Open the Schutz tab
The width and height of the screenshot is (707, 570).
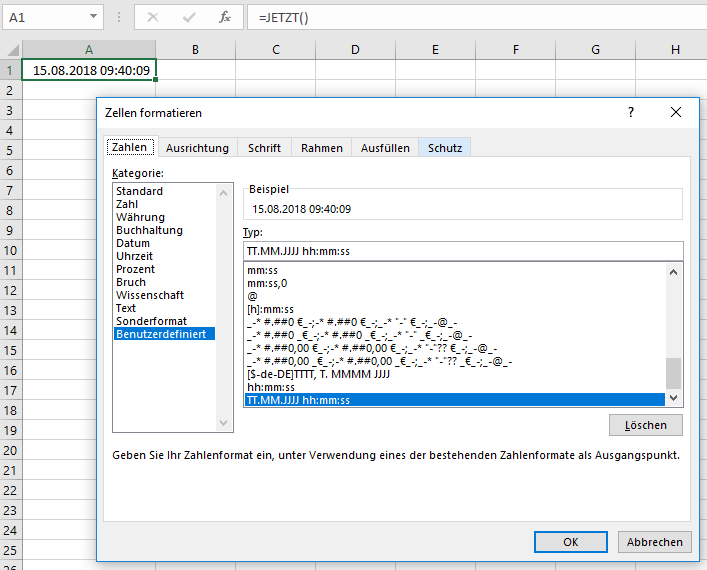(444, 148)
